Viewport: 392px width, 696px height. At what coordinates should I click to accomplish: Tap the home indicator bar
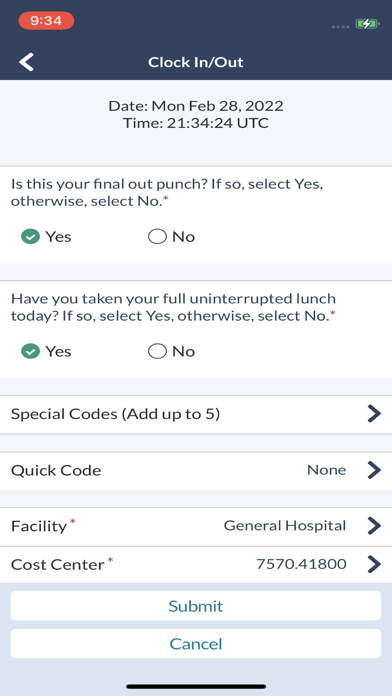click(196, 686)
